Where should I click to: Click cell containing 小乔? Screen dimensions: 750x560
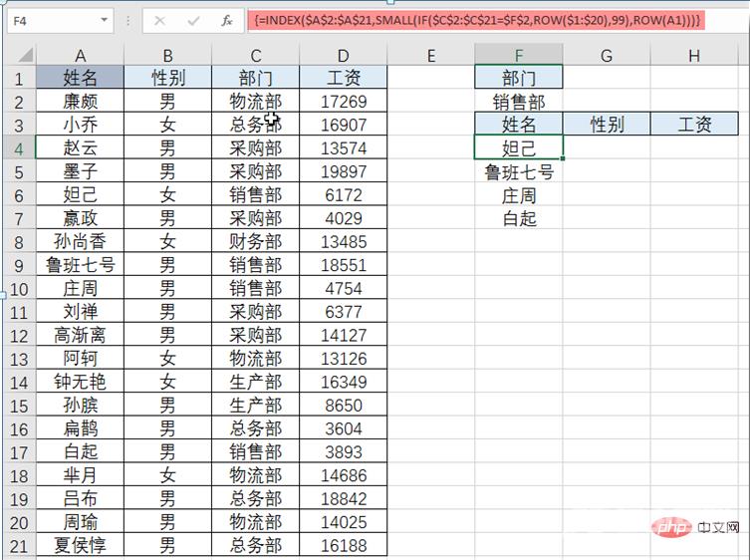80,125
